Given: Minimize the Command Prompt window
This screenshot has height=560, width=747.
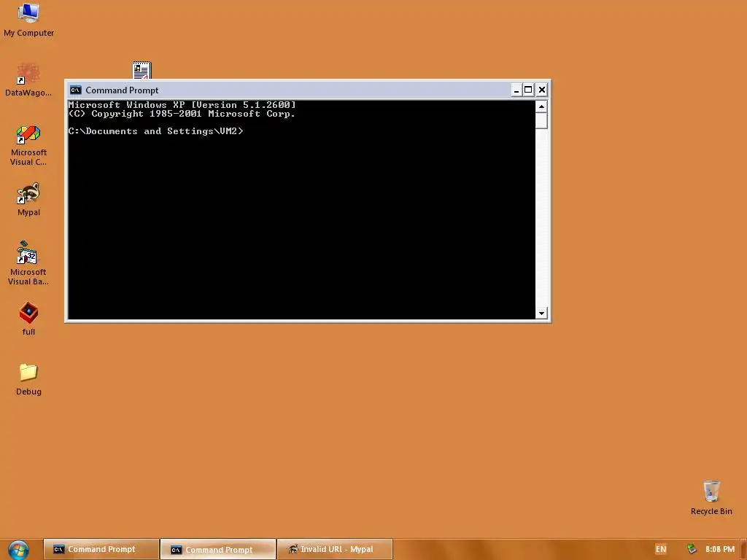Looking at the screenshot, I should [x=516, y=90].
